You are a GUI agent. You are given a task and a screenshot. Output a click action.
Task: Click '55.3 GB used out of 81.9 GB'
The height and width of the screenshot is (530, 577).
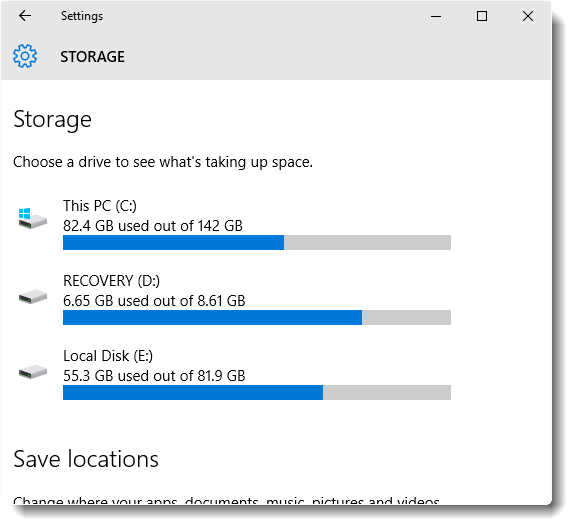154,376
